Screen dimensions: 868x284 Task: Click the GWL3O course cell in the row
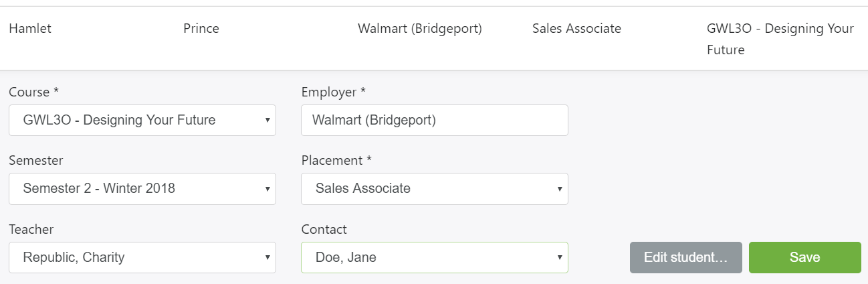tap(780, 39)
